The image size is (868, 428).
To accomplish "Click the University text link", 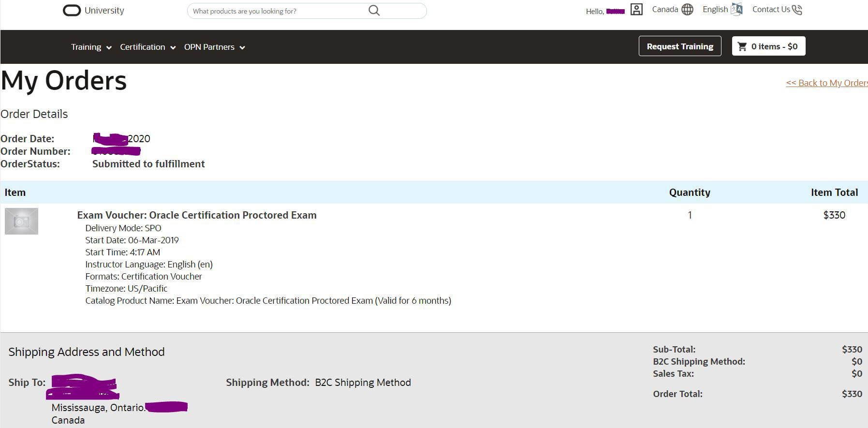I will [104, 11].
